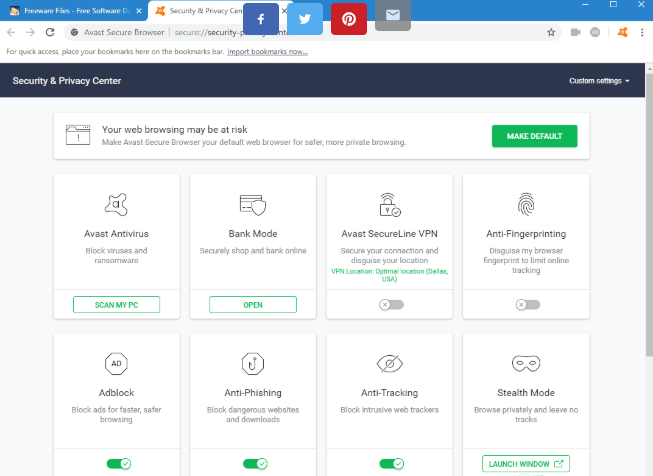Click Anti-Tracking card title
The image size is (653, 476).
point(390,393)
